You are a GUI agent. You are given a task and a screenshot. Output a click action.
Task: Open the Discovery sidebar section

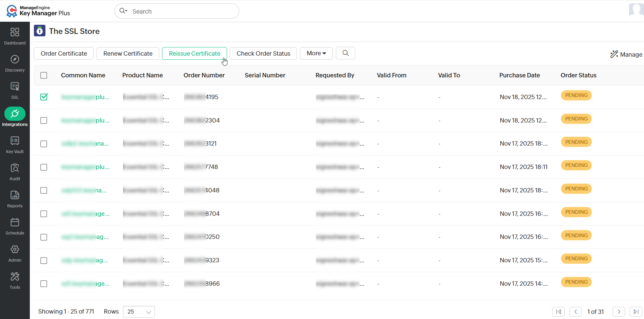coord(15,63)
